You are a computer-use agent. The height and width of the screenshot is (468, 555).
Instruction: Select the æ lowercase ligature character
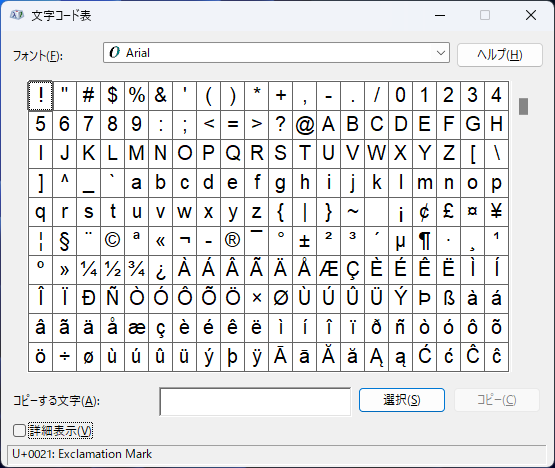point(137,328)
